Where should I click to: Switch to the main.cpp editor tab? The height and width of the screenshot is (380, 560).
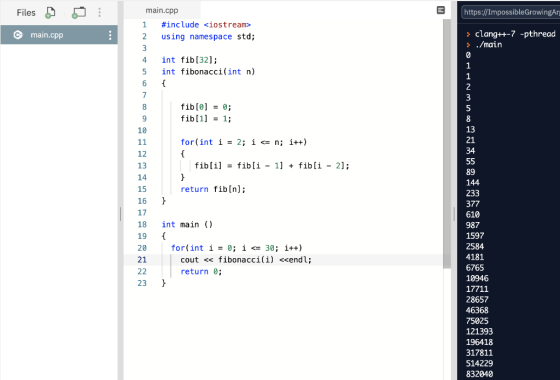[x=162, y=10]
